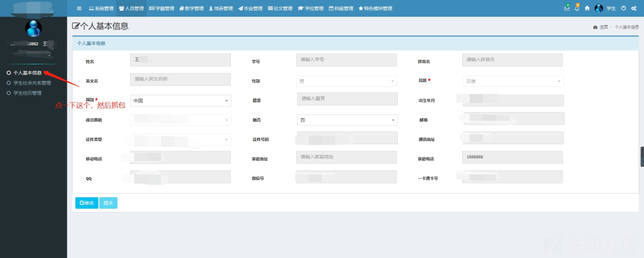
Task: Open the settings gears icon
Action: click(x=634, y=8)
